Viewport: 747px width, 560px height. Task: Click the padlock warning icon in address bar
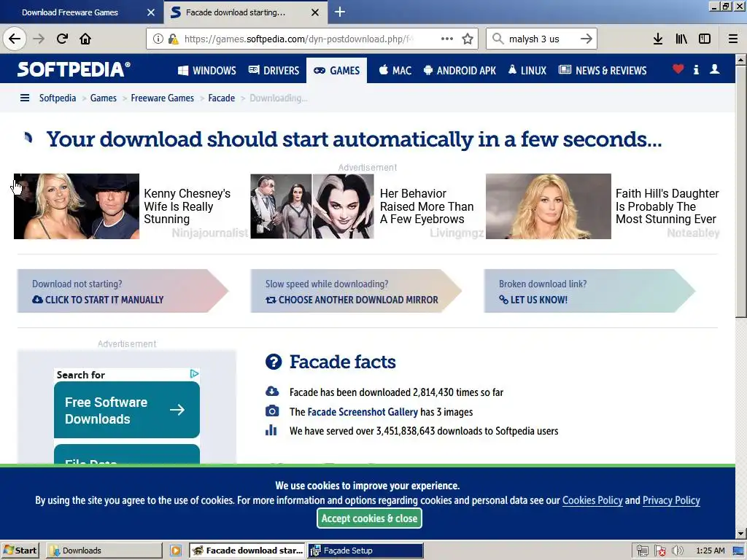point(174,39)
